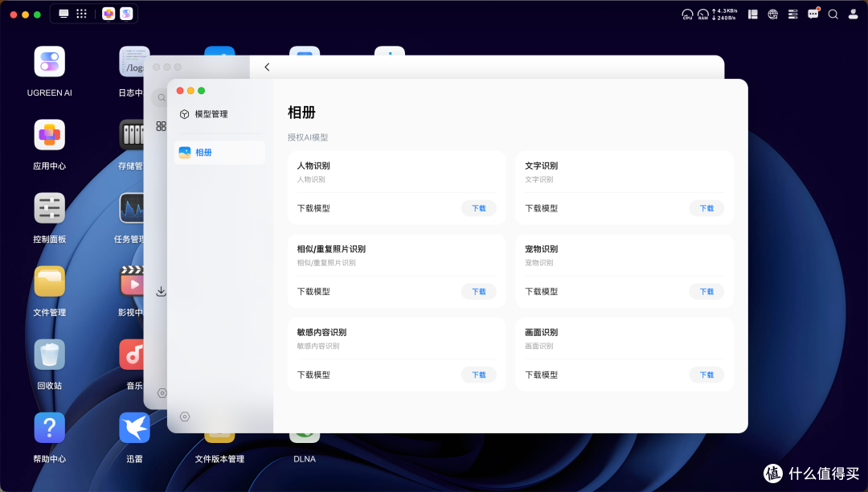The width and height of the screenshot is (868, 492).
Task: Download the 相似/重复照片识别 model
Action: point(479,292)
